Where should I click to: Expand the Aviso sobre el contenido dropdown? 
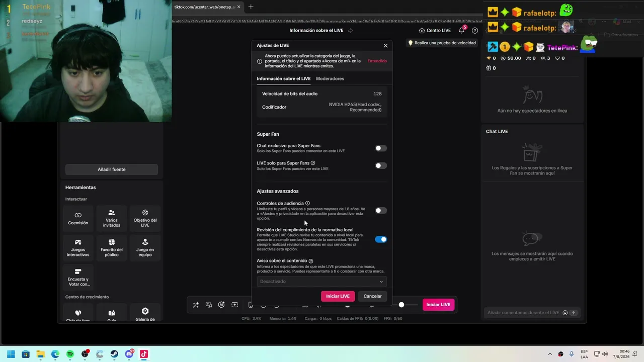(321, 282)
